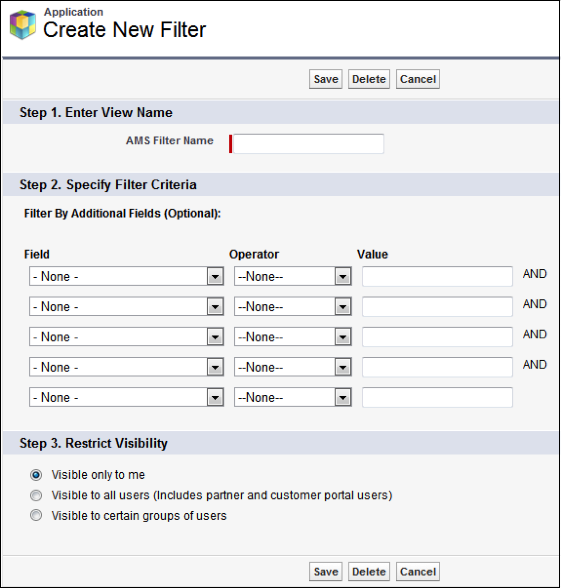561x588 pixels.
Task: Click the bottom Save button
Action: click(326, 572)
